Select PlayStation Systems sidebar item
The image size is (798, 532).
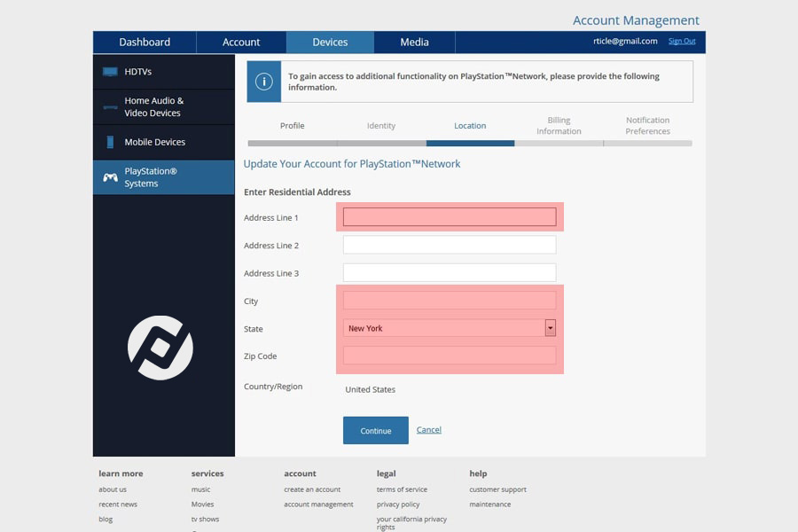pyautogui.click(x=164, y=177)
